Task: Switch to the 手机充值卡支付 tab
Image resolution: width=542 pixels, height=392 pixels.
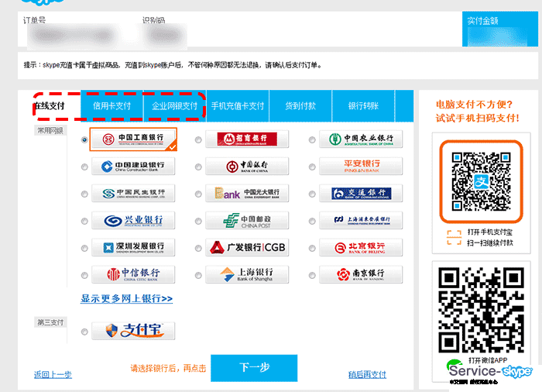Action: pyautogui.click(x=238, y=106)
